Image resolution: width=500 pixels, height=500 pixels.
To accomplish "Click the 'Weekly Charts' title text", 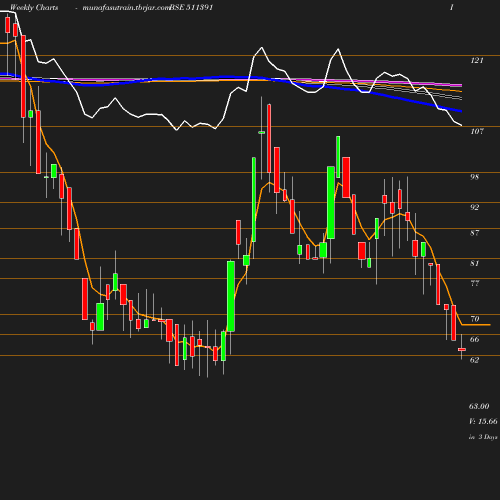I will click(34, 7).
